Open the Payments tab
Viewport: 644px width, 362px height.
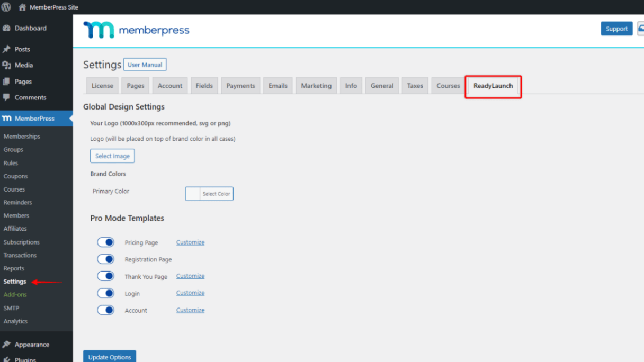pyautogui.click(x=240, y=86)
